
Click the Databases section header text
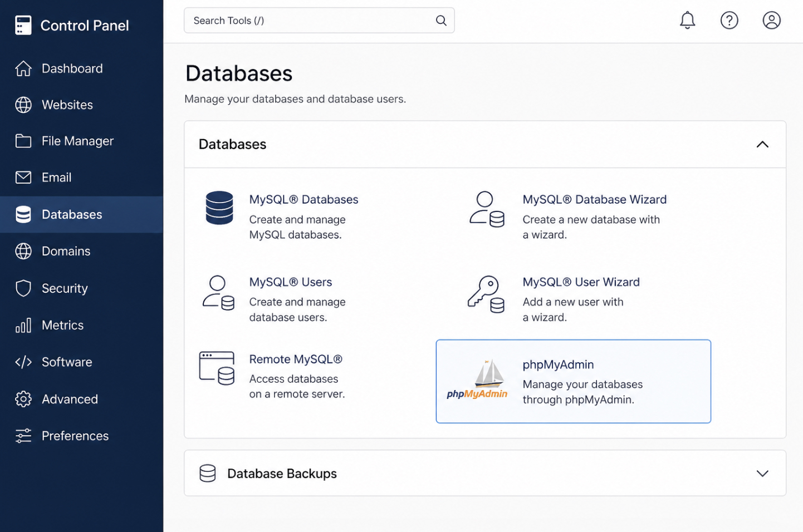click(232, 144)
